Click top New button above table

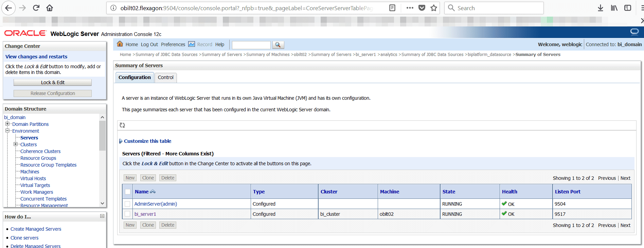[130, 178]
